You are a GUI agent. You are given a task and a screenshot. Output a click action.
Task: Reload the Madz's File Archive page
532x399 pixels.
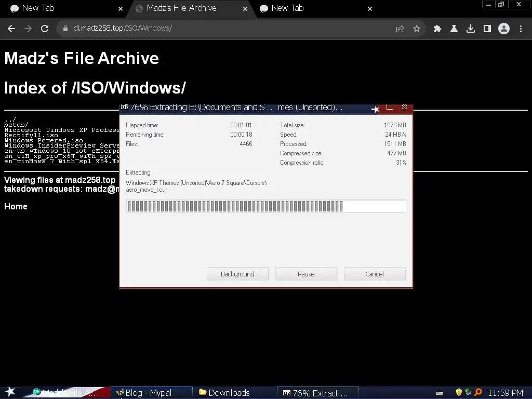[x=45, y=29]
